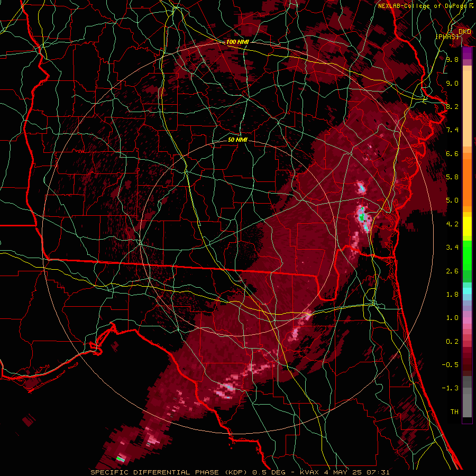Click the DKD product code label

(465, 32)
